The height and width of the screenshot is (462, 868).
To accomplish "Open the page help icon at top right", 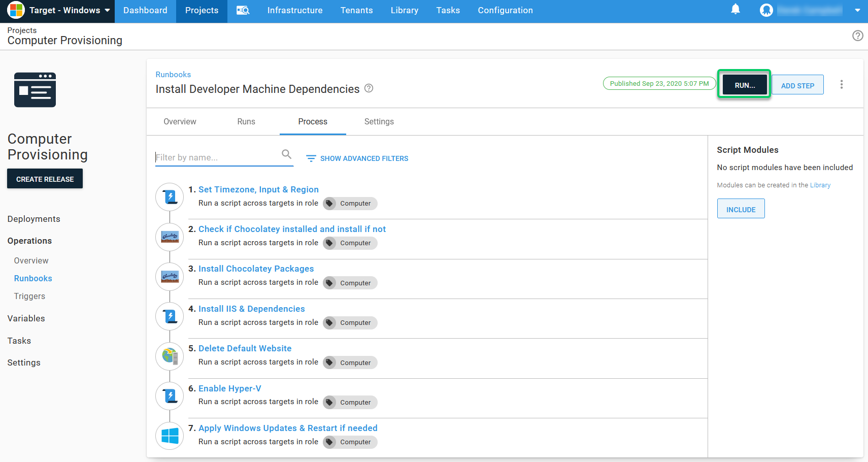I will point(857,36).
